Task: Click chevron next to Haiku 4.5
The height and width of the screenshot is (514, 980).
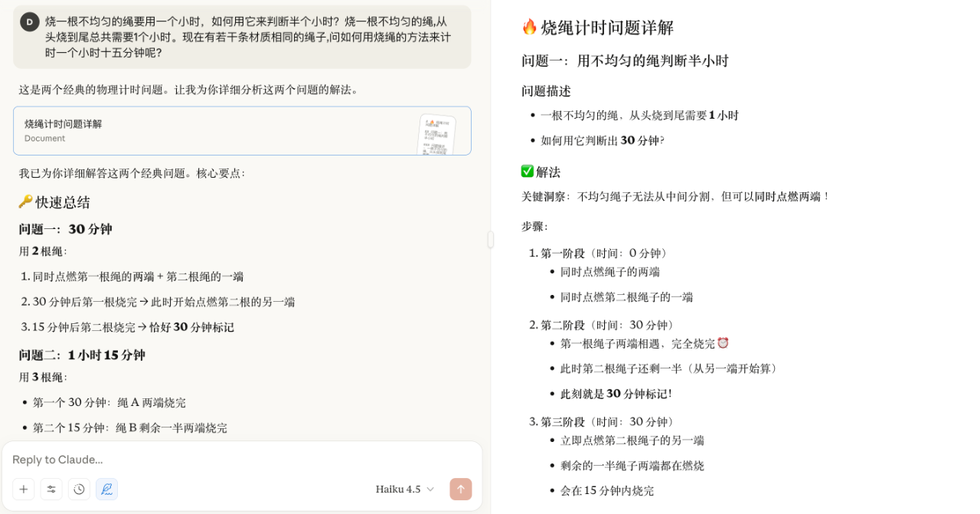Action: tap(430, 489)
